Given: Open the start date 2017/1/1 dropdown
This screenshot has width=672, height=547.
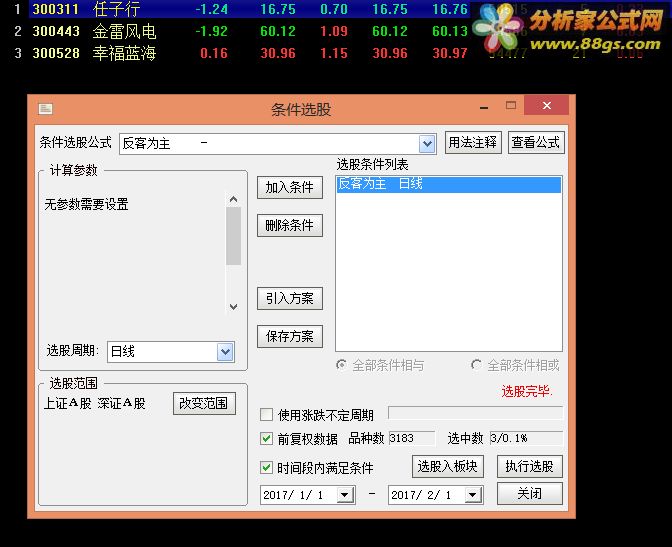Looking at the screenshot, I should [344, 496].
